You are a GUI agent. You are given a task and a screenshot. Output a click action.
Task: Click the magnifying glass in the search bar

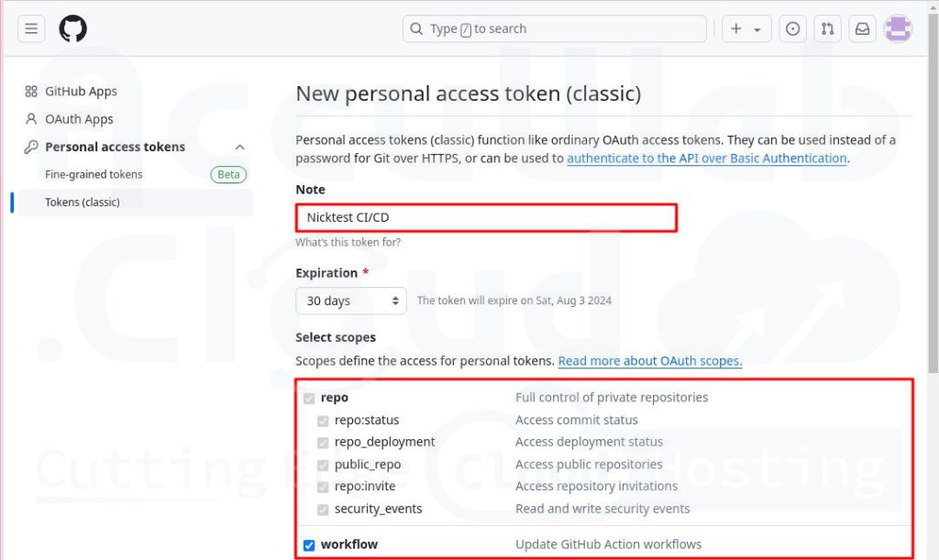click(416, 28)
